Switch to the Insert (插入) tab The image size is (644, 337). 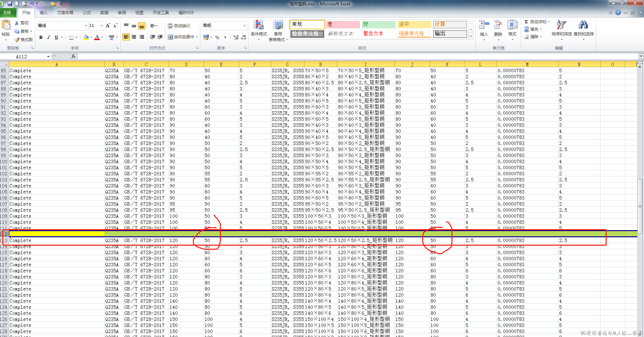[x=44, y=12]
